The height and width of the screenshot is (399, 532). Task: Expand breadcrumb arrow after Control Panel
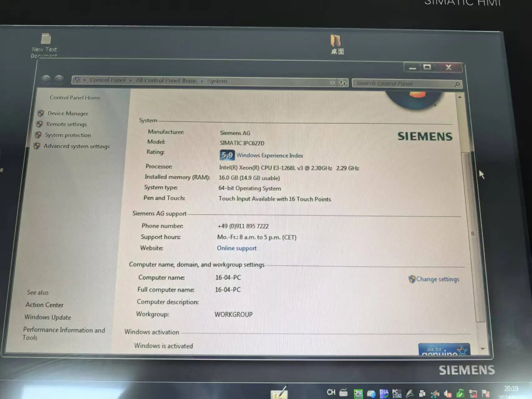[x=131, y=80]
